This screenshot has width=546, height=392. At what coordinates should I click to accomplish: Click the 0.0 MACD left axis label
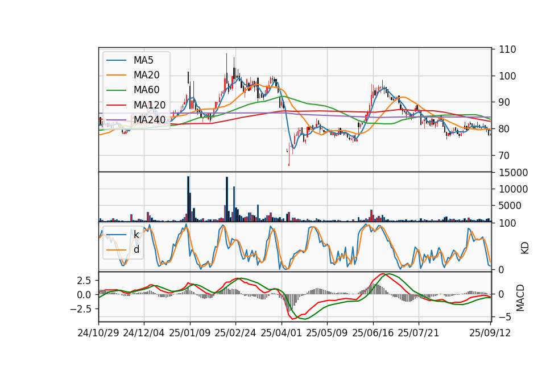pyautogui.click(x=84, y=295)
